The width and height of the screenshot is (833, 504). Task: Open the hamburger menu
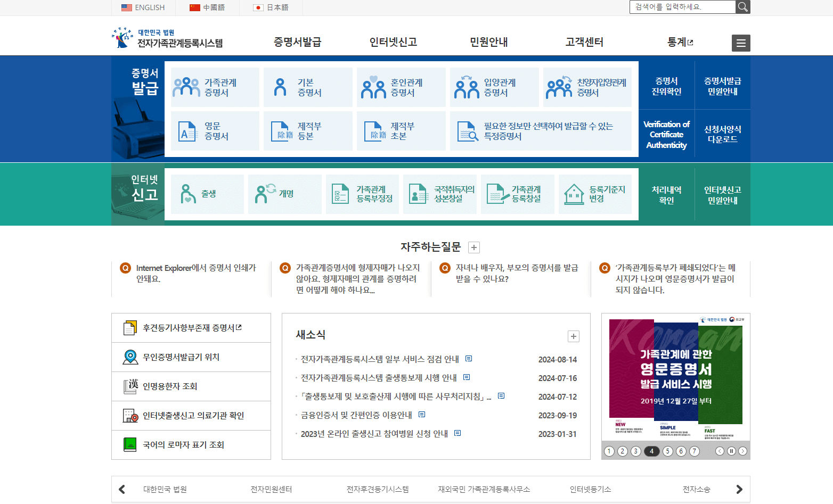(741, 43)
